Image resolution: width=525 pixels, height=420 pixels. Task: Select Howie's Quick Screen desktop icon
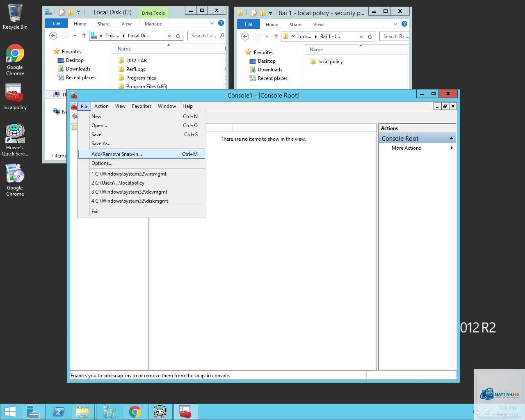pyautogui.click(x=15, y=140)
